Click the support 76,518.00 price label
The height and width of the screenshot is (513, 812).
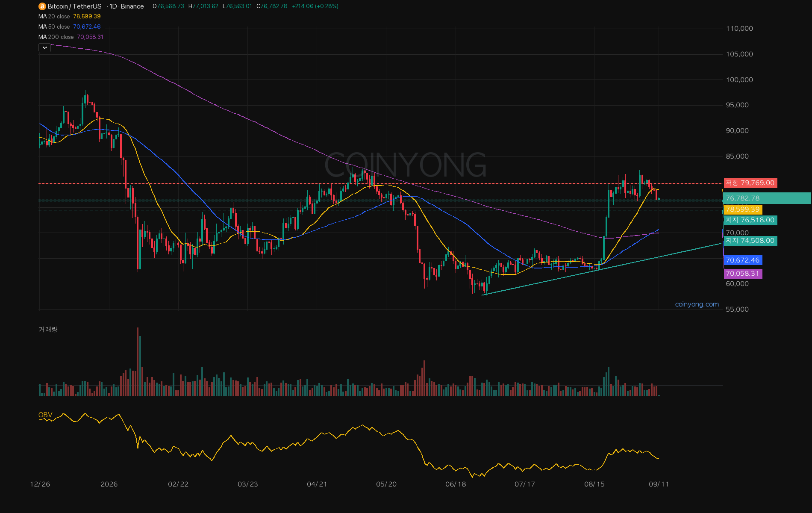[750, 220]
